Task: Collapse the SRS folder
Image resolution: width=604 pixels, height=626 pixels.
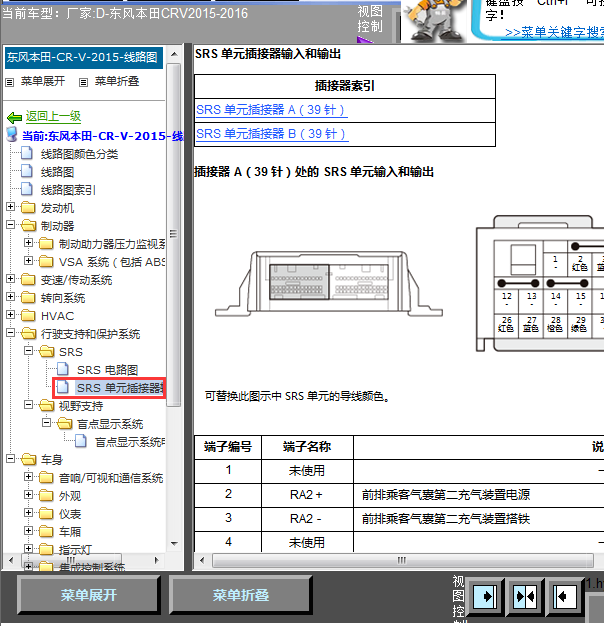Action: coord(28,351)
